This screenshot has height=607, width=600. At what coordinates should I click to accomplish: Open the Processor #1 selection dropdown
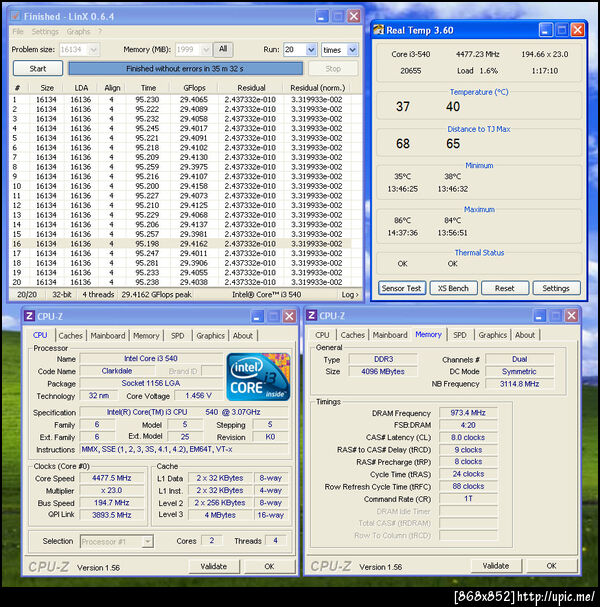(147, 541)
